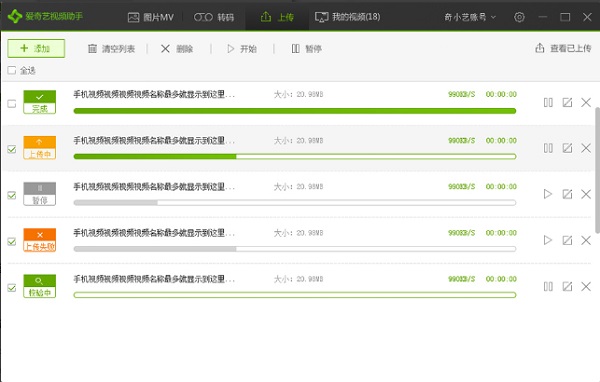This screenshot has width=600, height=382.
Task: Click the progress bar of 上传失败 row
Action: (295, 249)
